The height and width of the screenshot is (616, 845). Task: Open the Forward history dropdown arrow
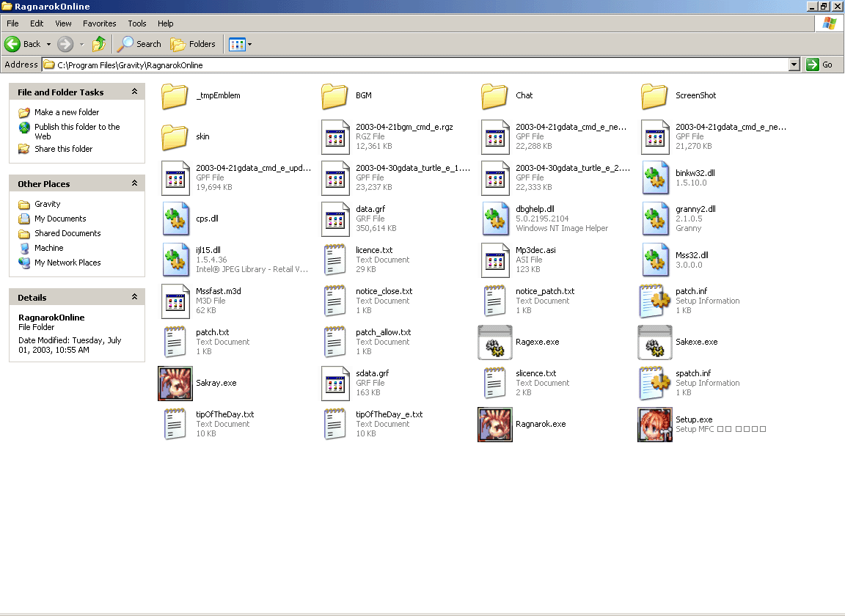click(x=81, y=44)
